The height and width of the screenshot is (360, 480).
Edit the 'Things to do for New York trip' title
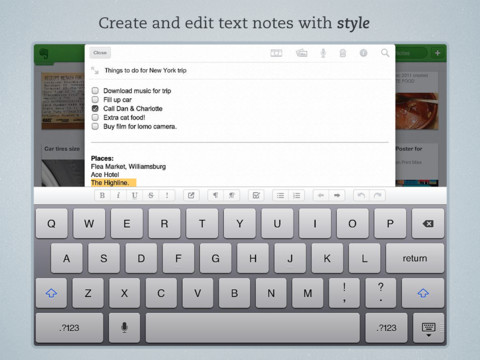145,70
